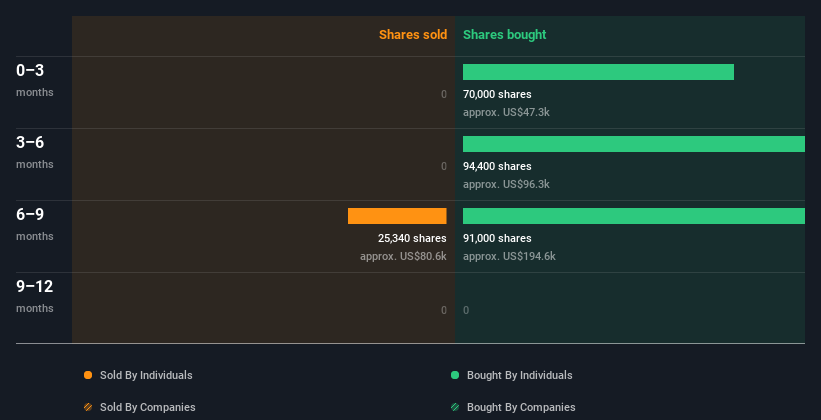This screenshot has width=821, height=420.
Task: Click the orange Sold By Individuals legend dot
Action: coord(88,375)
